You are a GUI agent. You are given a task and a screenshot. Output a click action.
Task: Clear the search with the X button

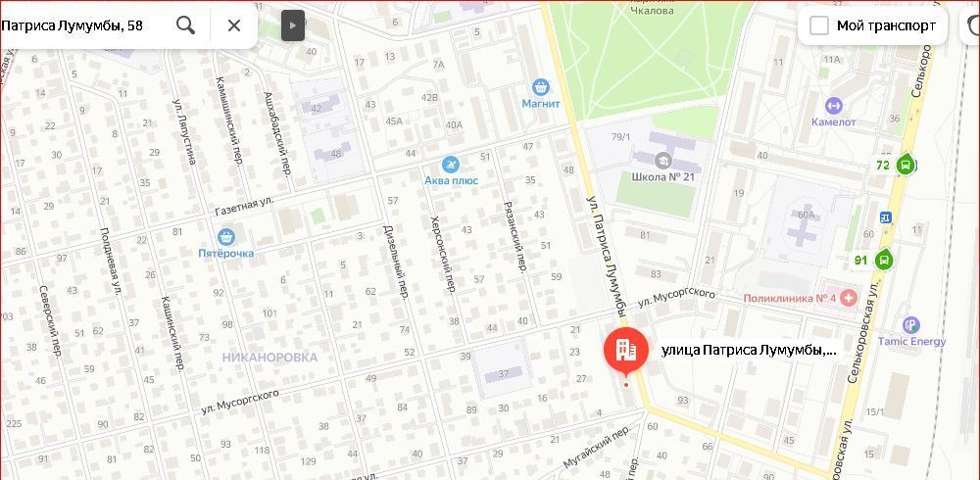point(234,25)
